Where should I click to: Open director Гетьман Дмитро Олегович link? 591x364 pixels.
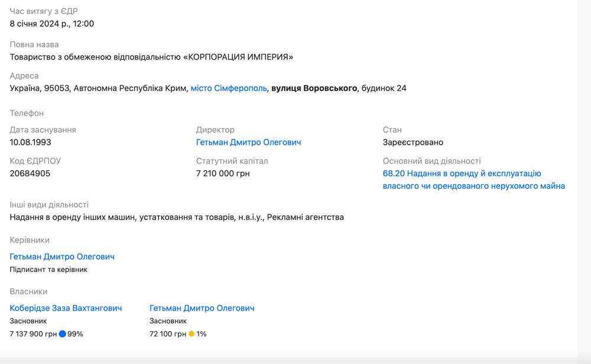click(248, 142)
